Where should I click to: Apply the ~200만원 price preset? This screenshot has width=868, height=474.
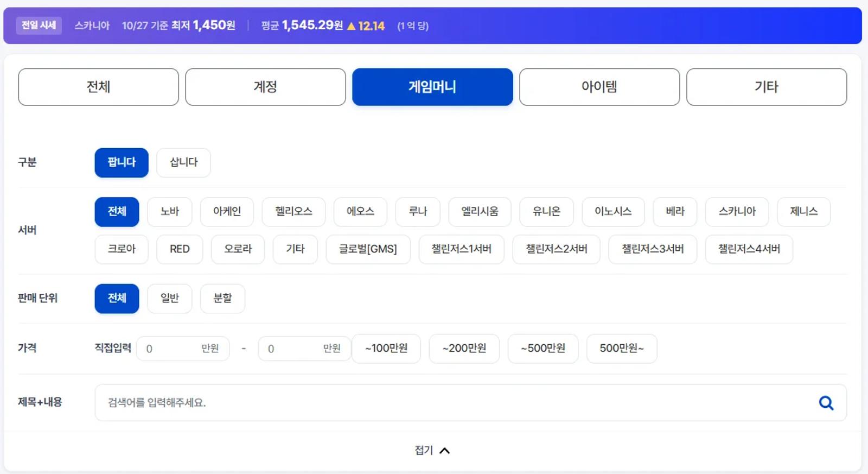pos(464,349)
